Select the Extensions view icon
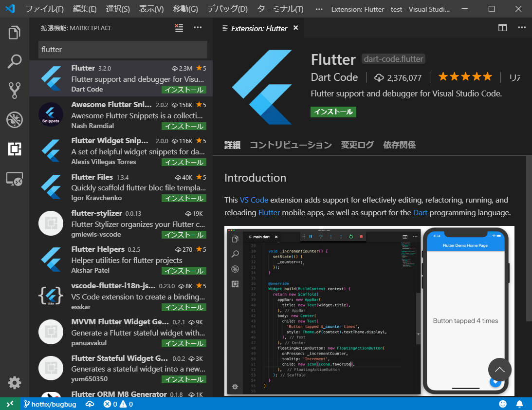The width and height of the screenshot is (532, 410). [x=14, y=149]
